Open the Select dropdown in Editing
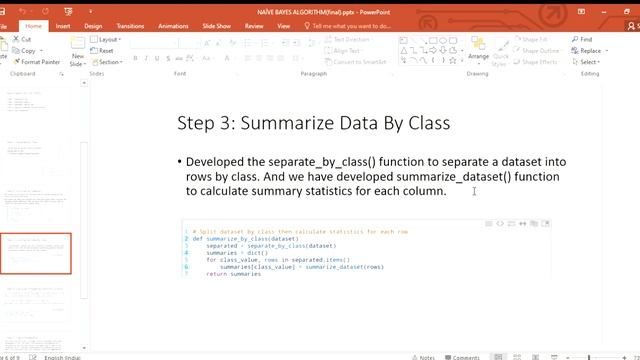Screen dimensions: 640x360 [586, 62]
